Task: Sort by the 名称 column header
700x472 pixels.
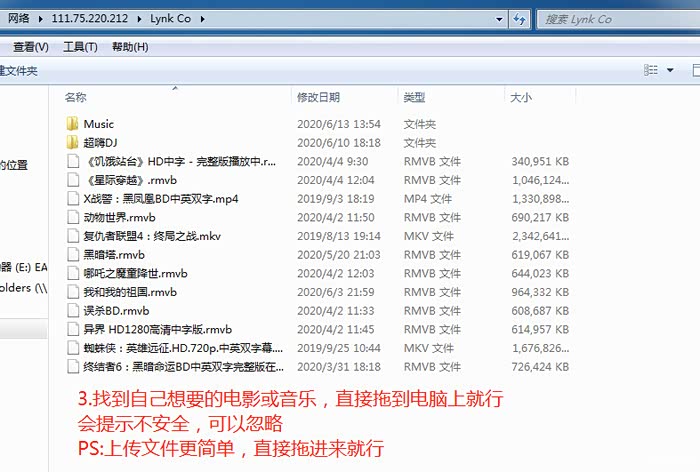Action: [x=75, y=97]
